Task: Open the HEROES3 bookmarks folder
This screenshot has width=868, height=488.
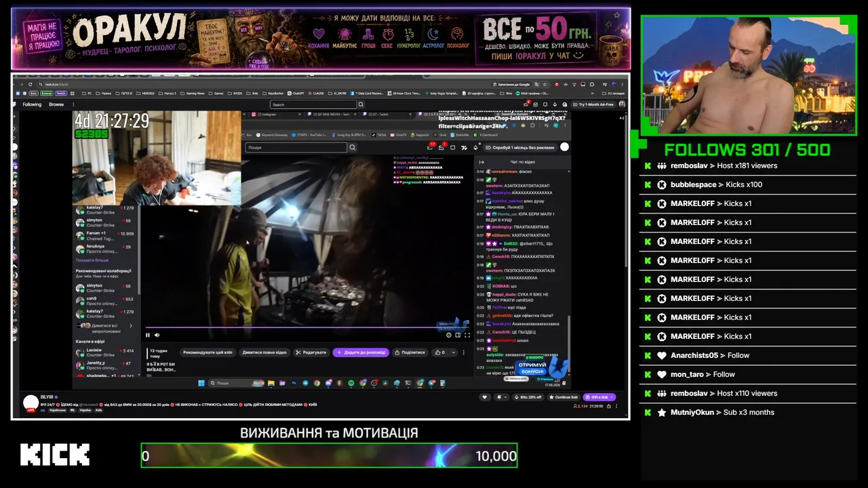Action: click(x=146, y=93)
